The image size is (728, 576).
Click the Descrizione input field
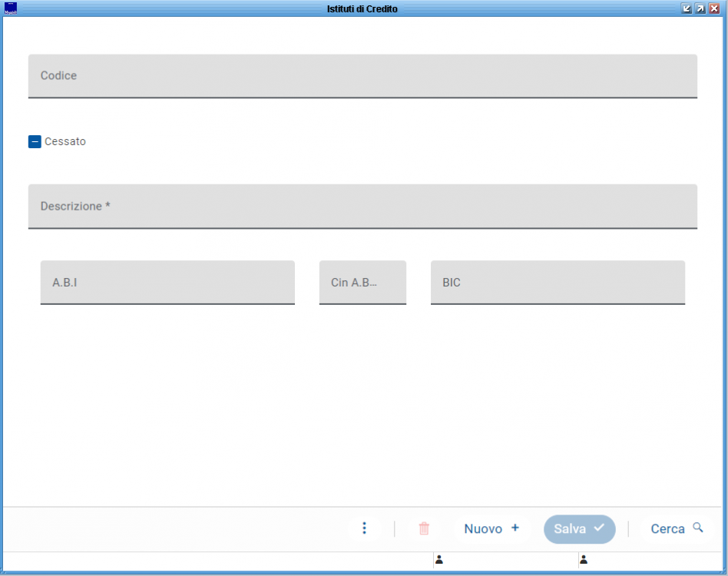[x=362, y=207]
